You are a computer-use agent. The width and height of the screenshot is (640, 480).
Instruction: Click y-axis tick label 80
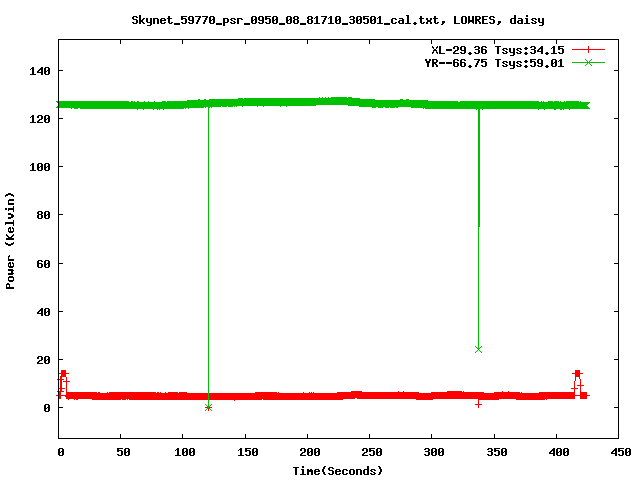point(43,215)
